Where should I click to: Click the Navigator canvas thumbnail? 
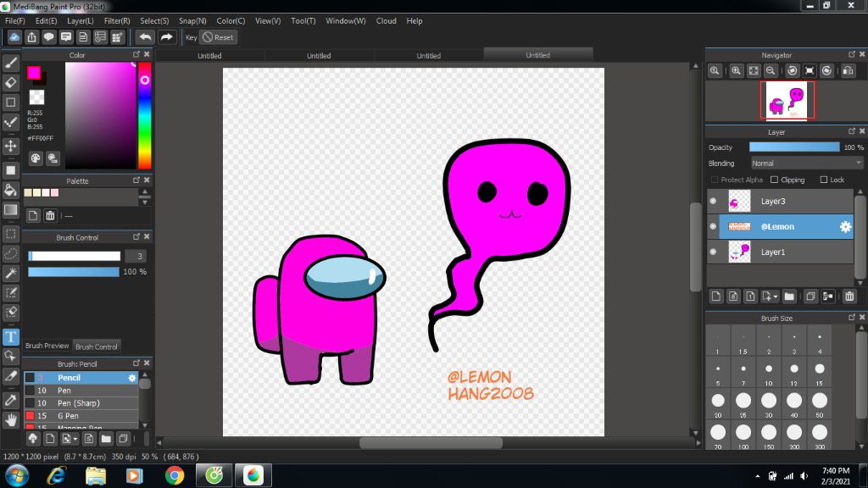[787, 100]
